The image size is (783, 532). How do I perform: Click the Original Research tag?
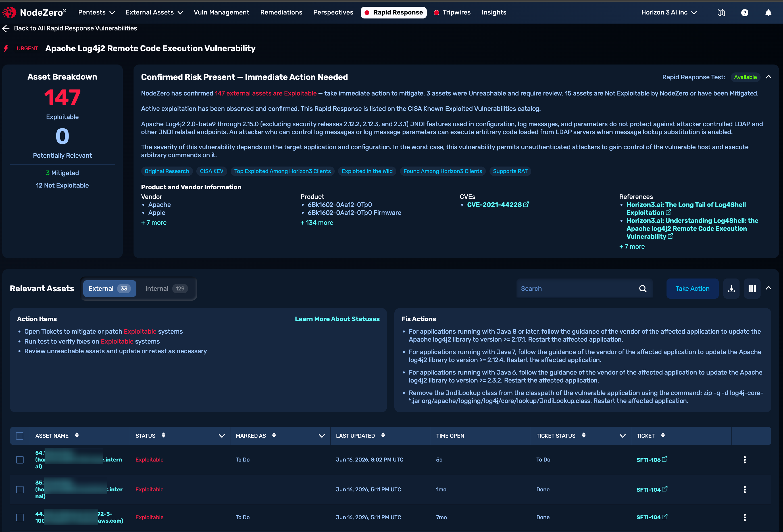pos(167,171)
